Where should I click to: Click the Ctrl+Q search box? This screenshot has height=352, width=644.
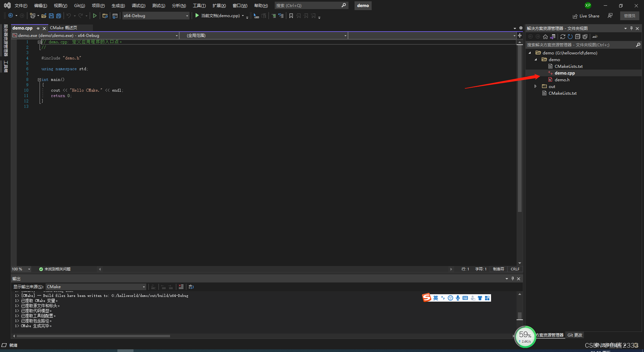tap(311, 5)
